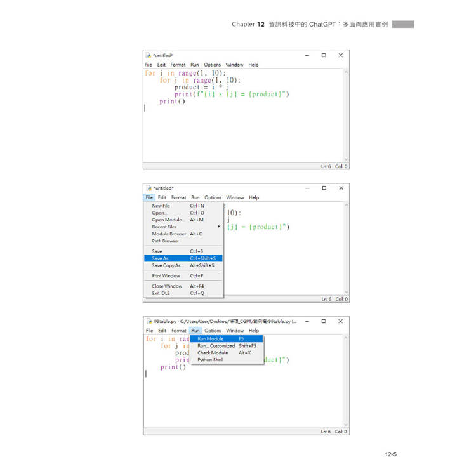Choose Check Module Alt+X entry
476x476 pixels.
coord(227,352)
